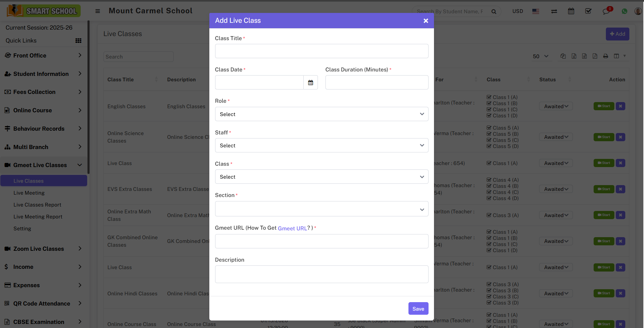Click the print icon above the table
The height and width of the screenshot is (328, 644).
[x=606, y=56]
